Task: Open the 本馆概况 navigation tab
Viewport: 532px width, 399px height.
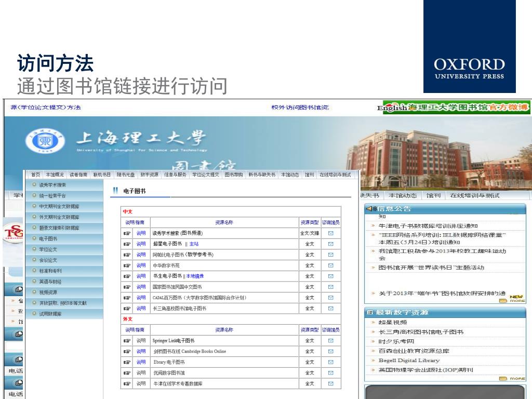Action: pyautogui.click(x=55, y=175)
